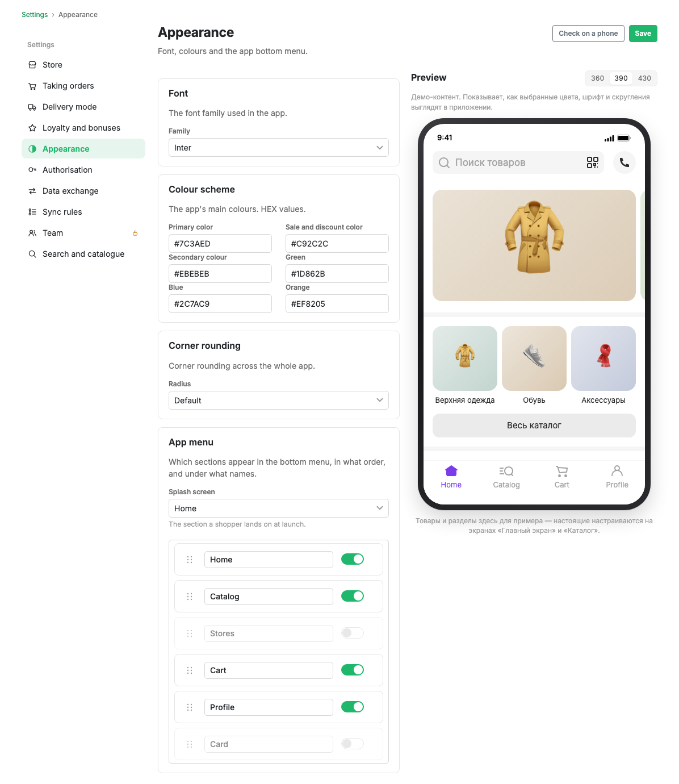
Task: Tap the Catalog icon in preview bottom menu
Action: [x=506, y=471]
